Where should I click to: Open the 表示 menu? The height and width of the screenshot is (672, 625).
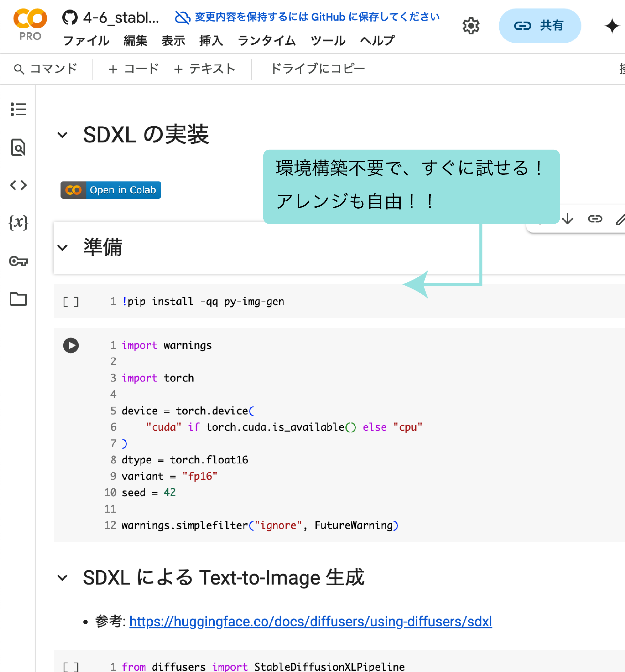point(173,41)
